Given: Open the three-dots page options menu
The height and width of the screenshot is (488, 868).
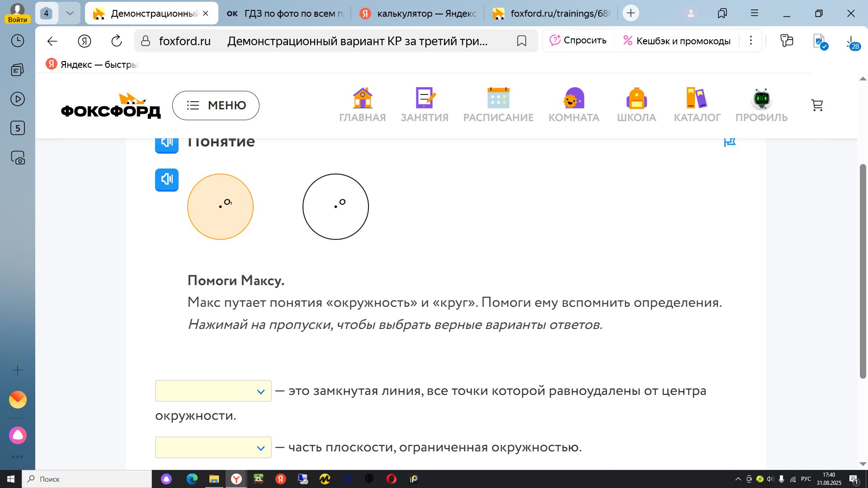Looking at the screenshot, I should 750,41.
